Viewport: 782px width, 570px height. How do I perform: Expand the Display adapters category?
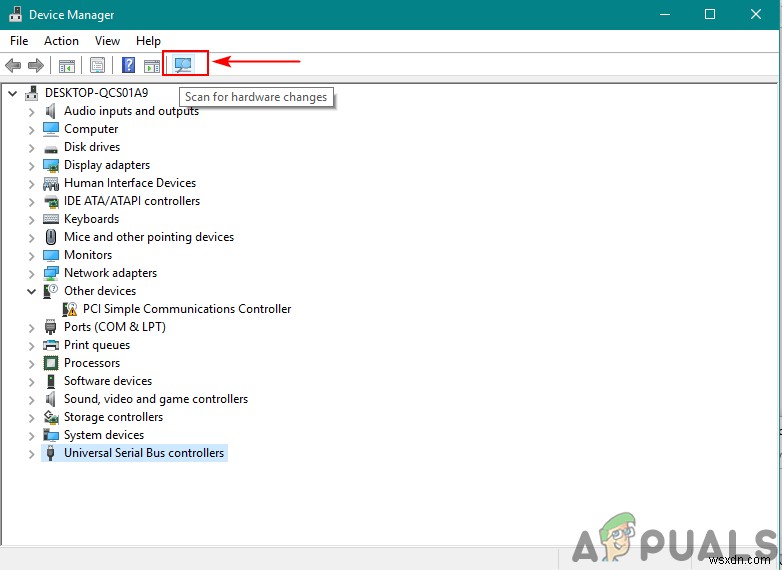coord(31,166)
